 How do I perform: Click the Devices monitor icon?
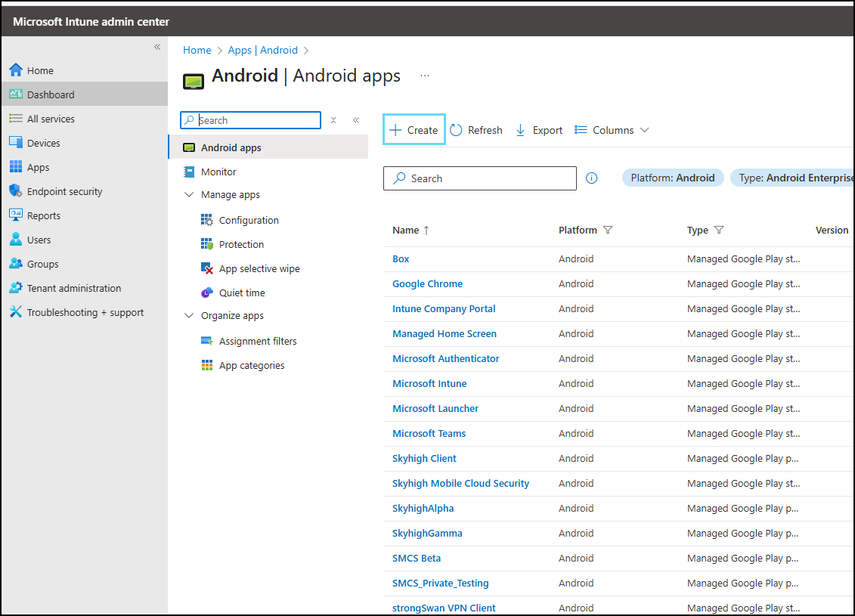pos(16,143)
